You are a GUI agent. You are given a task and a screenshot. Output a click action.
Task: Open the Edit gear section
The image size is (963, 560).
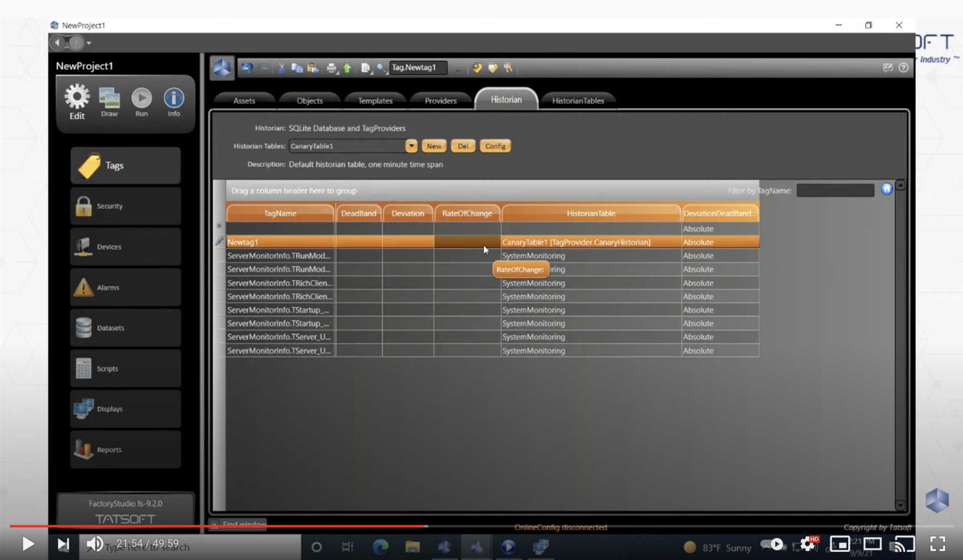click(77, 102)
